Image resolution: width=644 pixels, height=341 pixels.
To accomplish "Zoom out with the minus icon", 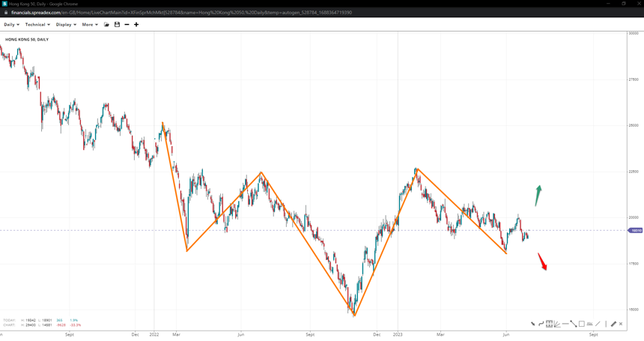I will tap(127, 25).
